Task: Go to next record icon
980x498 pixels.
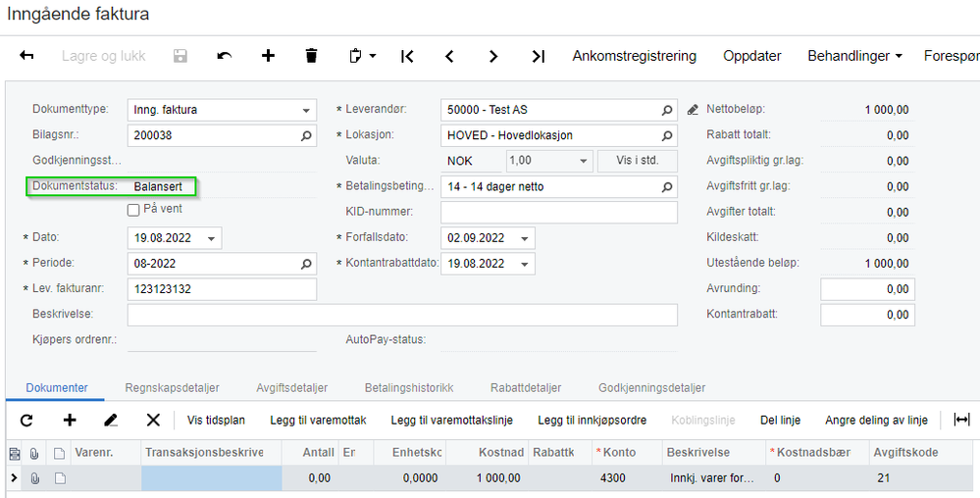Action: click(493, 56)
